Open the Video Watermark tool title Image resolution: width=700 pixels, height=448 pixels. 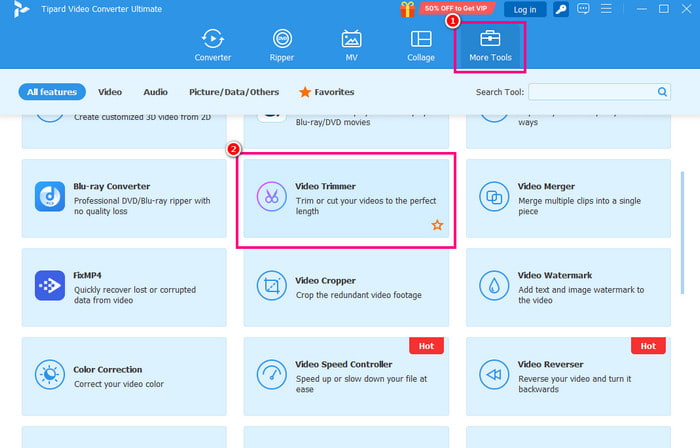click(555, 275)
